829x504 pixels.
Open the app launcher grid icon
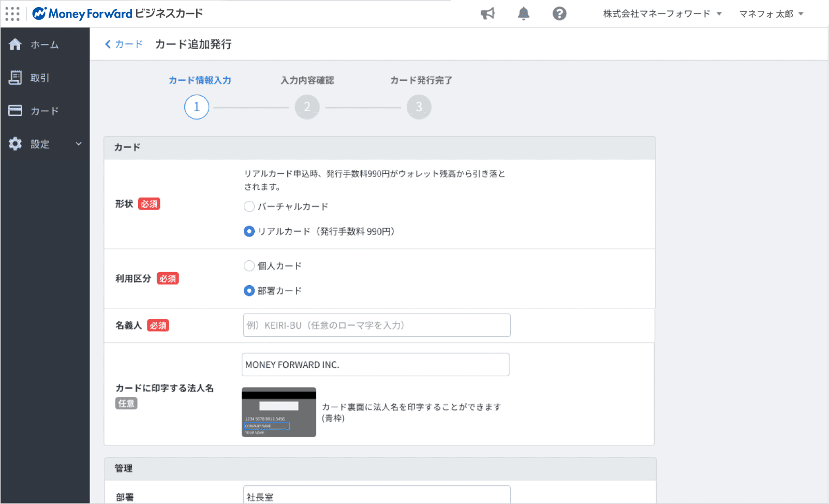12,13
